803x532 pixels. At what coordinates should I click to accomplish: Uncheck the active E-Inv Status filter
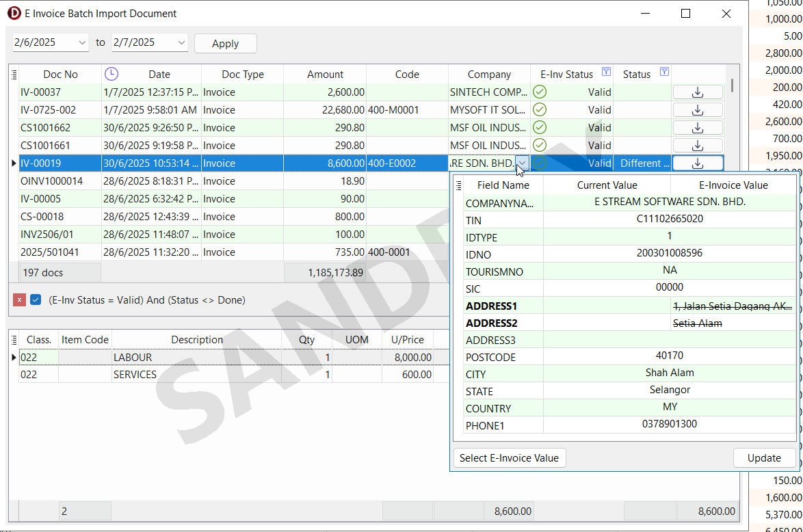[x=36, y=300]
